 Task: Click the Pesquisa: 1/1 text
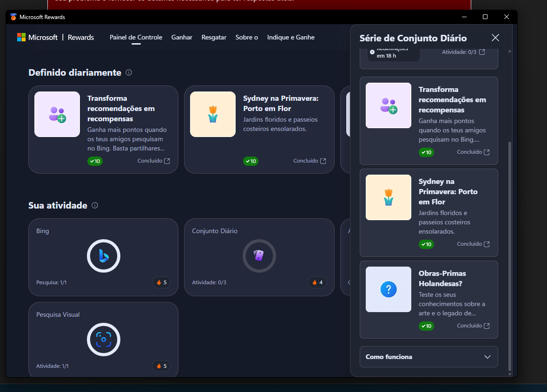[x=51, y=282]
